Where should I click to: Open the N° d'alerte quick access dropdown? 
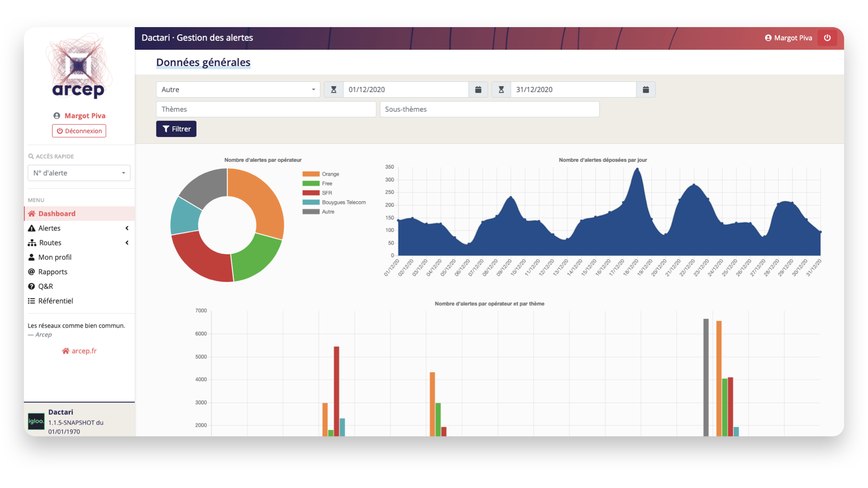coord(79,173)
